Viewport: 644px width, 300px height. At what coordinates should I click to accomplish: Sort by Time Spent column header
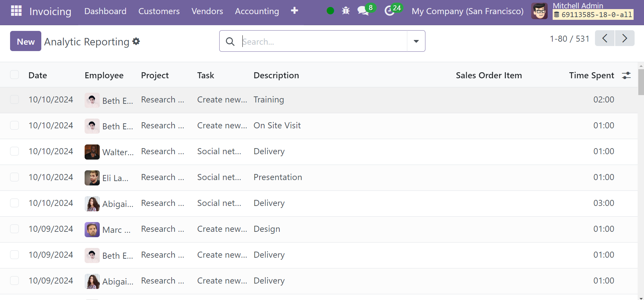pos(591,75)
